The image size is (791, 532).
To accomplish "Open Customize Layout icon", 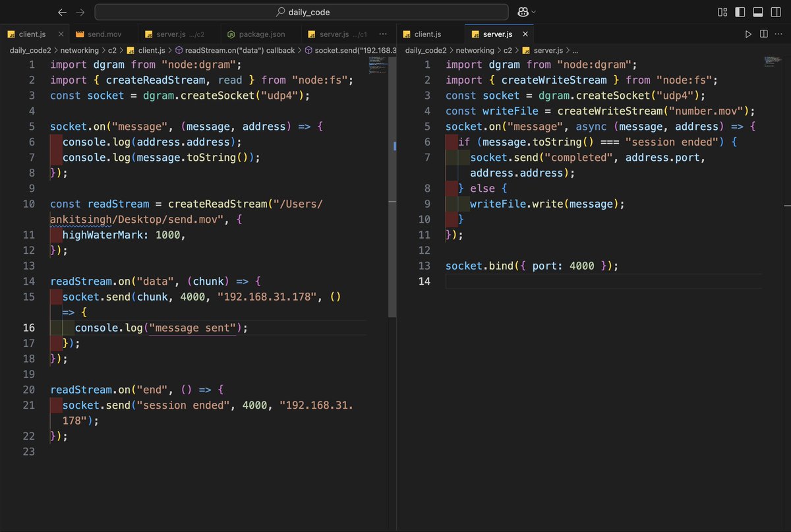I will (722, 12).
